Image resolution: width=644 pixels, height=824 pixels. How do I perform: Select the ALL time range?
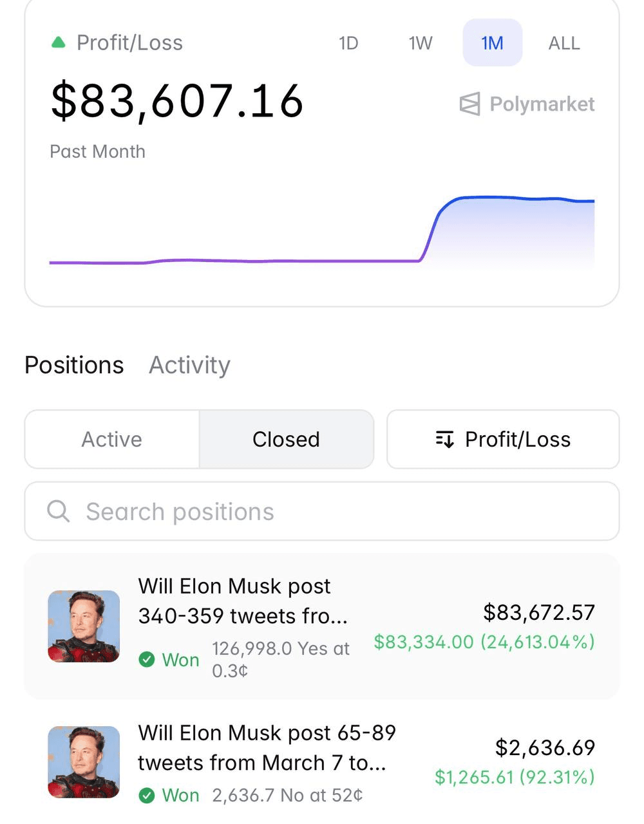[x=564, y=43]
